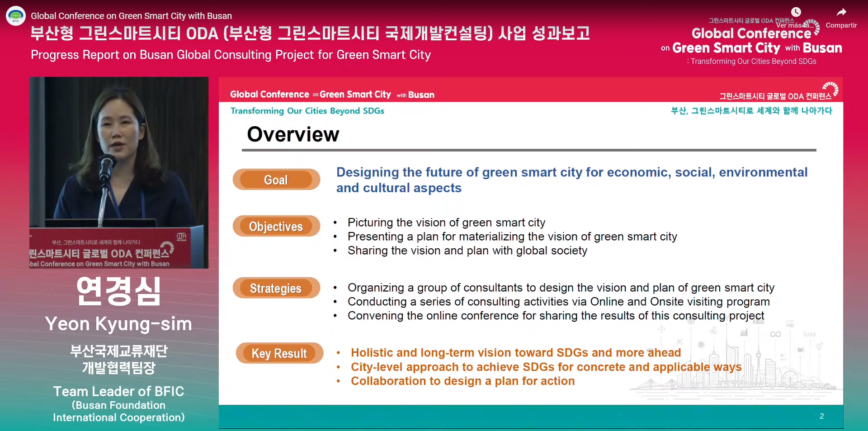Click 'Presenting a plan for materializing' bullet
This screenshot has width=868, height=431.
[x=512, y=237]
